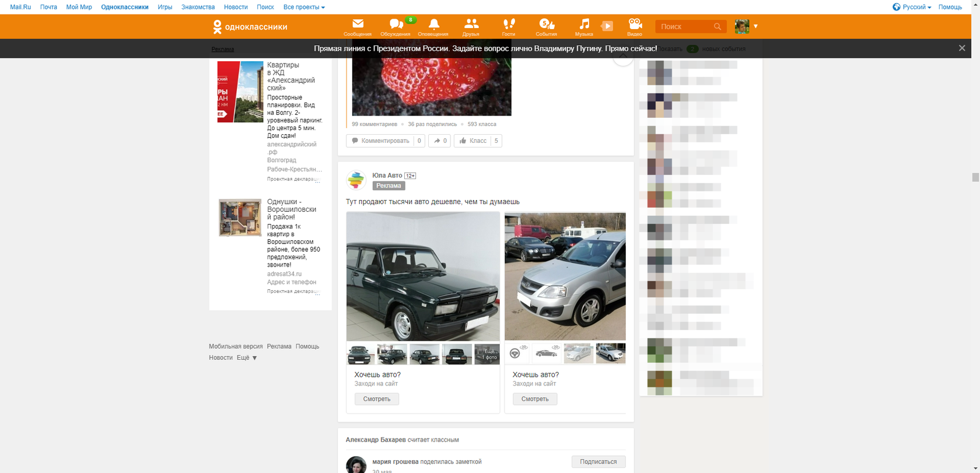The height and width of the screenshot is (473, 980).
Task: Click apartment floor plan ad image
Action: tap(240, 218)
